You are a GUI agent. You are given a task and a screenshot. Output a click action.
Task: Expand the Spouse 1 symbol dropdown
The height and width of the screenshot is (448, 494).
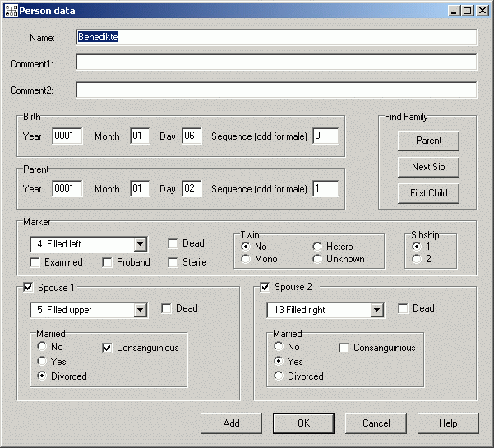(x=140, y=310)
